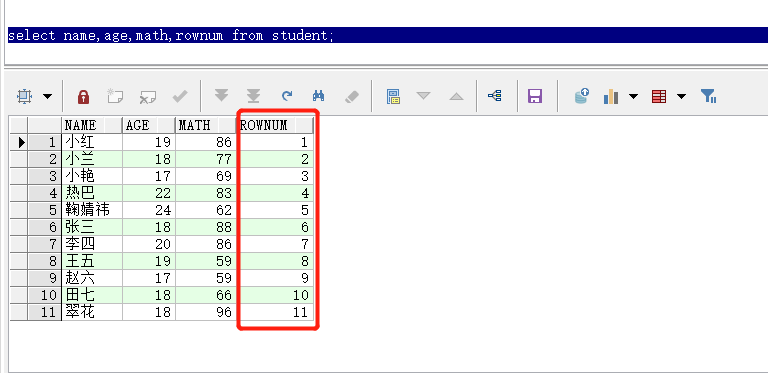
Task: Click the single record view icon
Action: pos(393,96)
